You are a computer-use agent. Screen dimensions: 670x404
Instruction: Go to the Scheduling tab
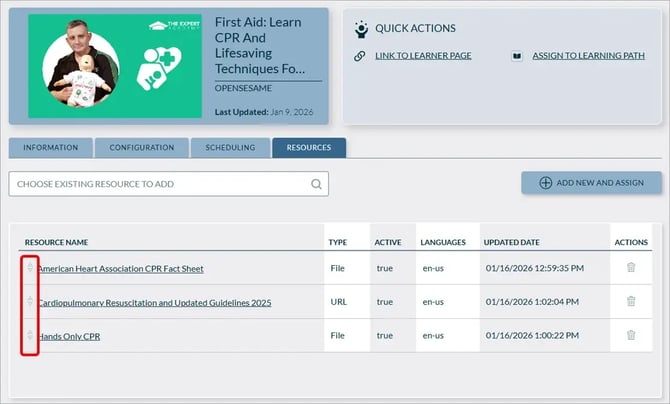[x=230, y=148]
